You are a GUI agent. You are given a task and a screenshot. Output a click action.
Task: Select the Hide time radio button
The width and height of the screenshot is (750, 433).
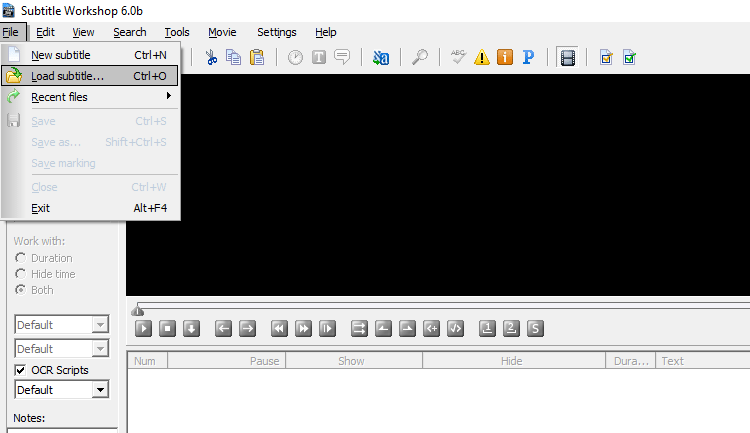[20, 274]
